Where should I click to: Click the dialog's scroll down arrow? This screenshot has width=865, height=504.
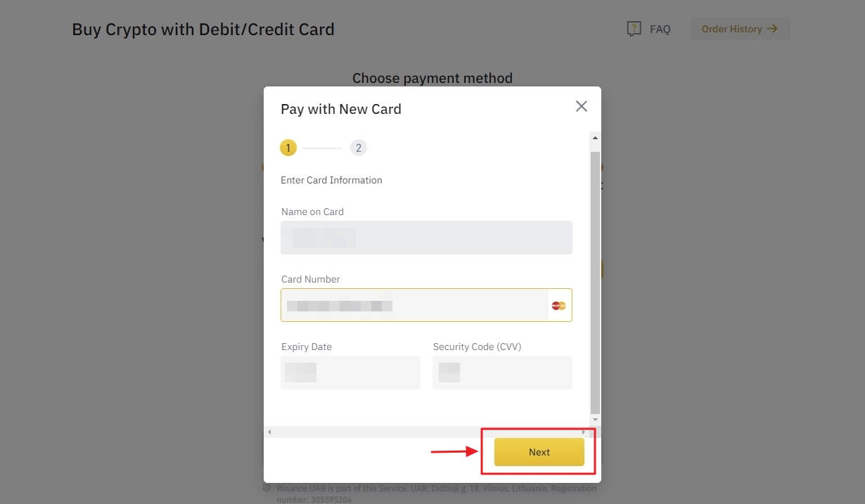596,420
